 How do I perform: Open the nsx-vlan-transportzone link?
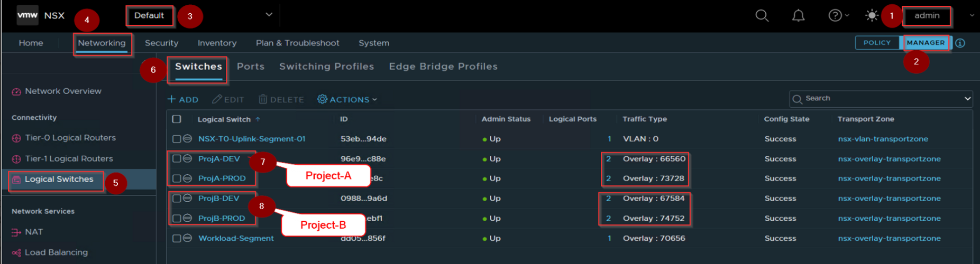pyautogui.click(x=883, y=139)
